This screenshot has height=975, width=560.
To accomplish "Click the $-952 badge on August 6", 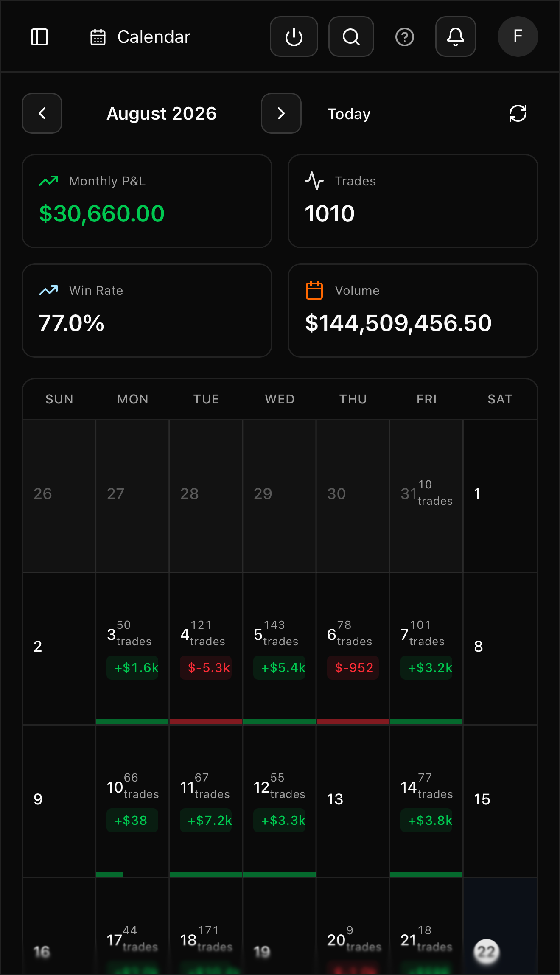I will [353, 668].
